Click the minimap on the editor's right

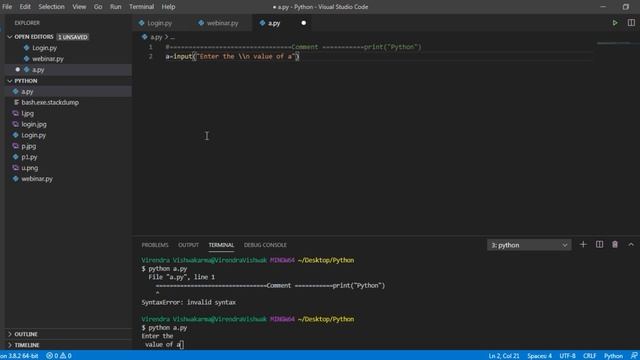(x=614, y=43)
